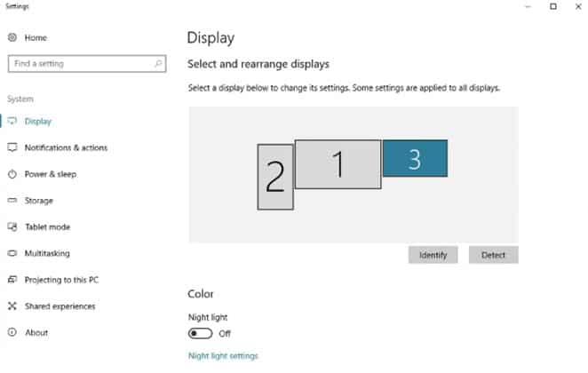Click the Storage drive icon

point(12,201)
